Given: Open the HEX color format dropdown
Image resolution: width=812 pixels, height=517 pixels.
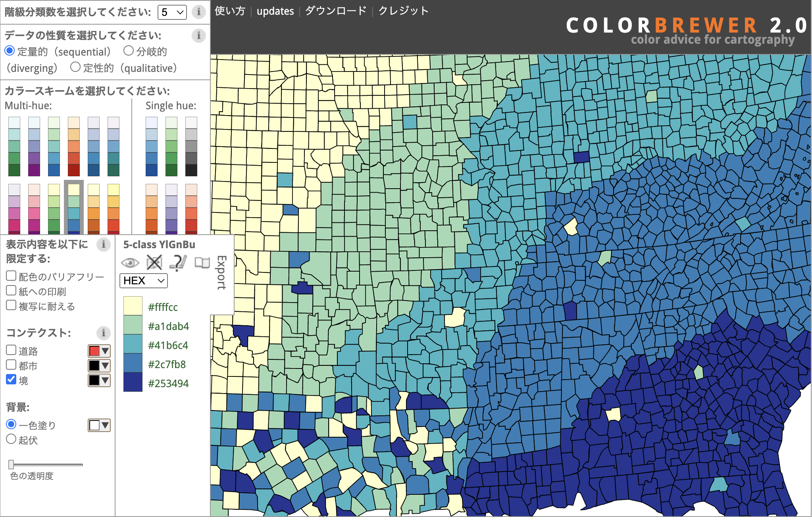Looking at the screenshot, I should (x=143, y=281).
